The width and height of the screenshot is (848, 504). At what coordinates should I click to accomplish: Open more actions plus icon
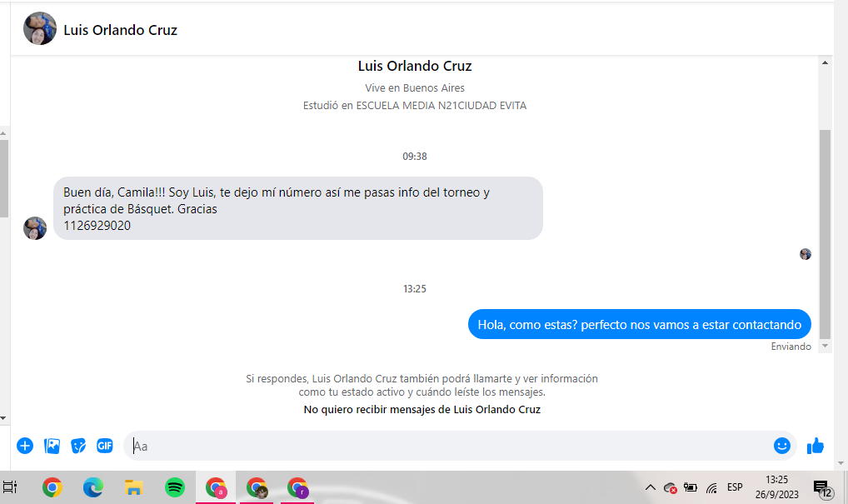pyautogui.click(x=25, y=446)
